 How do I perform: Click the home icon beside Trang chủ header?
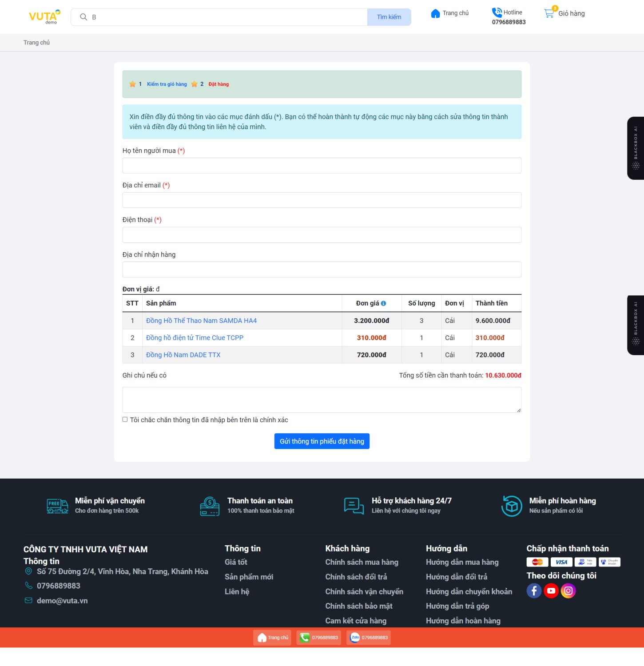(x=435, y=13)
